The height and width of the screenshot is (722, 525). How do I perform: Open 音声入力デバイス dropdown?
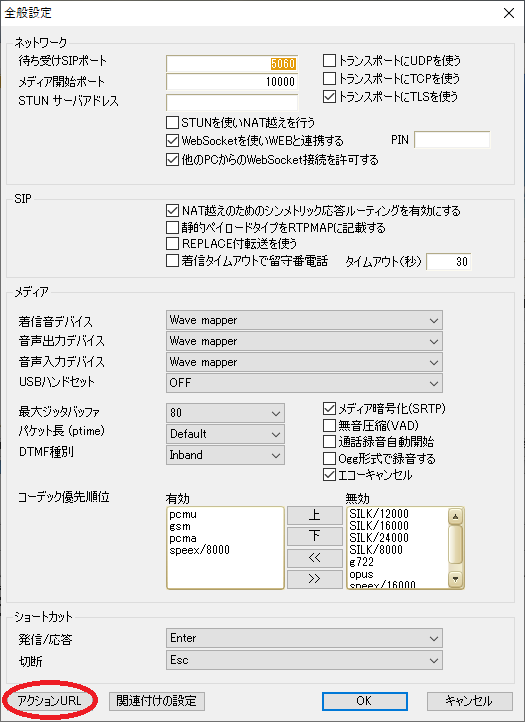(x=304, y=362)
